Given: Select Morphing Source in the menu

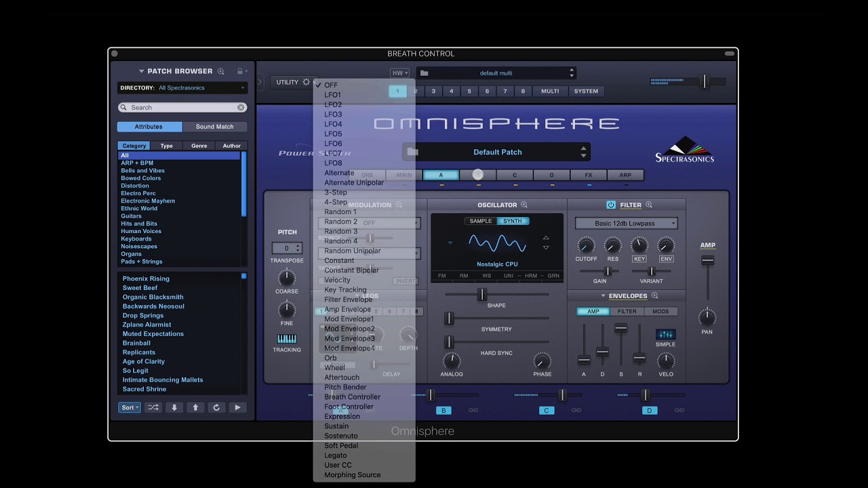Looking at the screenshot, I should (x=352, y=475).
